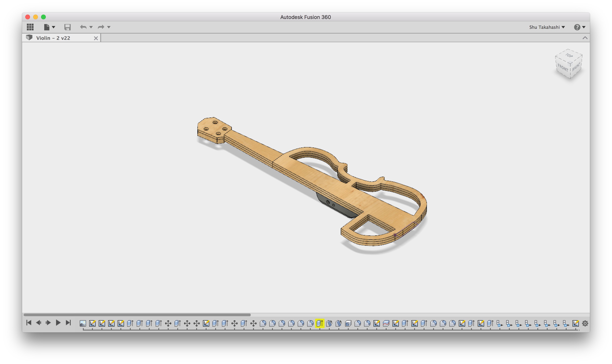
Task: Click the canvas image feature in timeline
Action: (83, 323)
